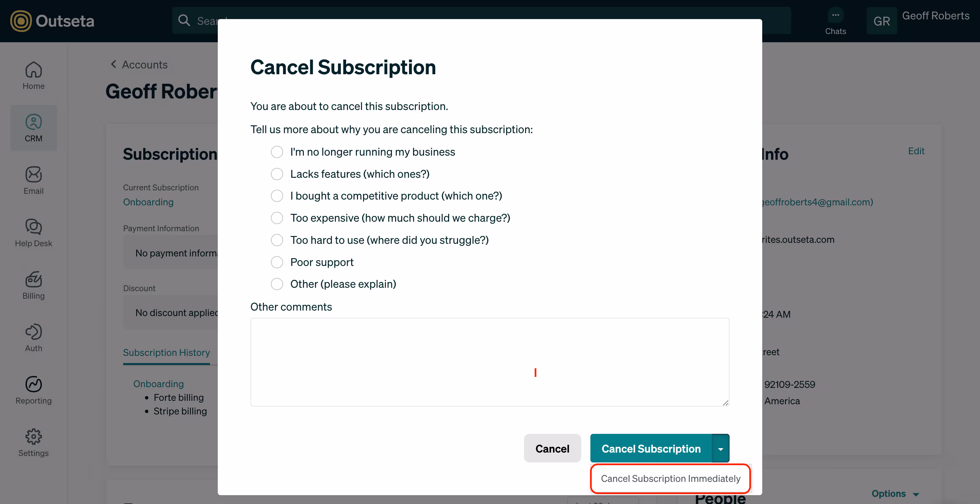Screen dimensions: 980x504
Task: Expand the Cancel Subscription split-button arrow
Action: click(x=720, y=449)
